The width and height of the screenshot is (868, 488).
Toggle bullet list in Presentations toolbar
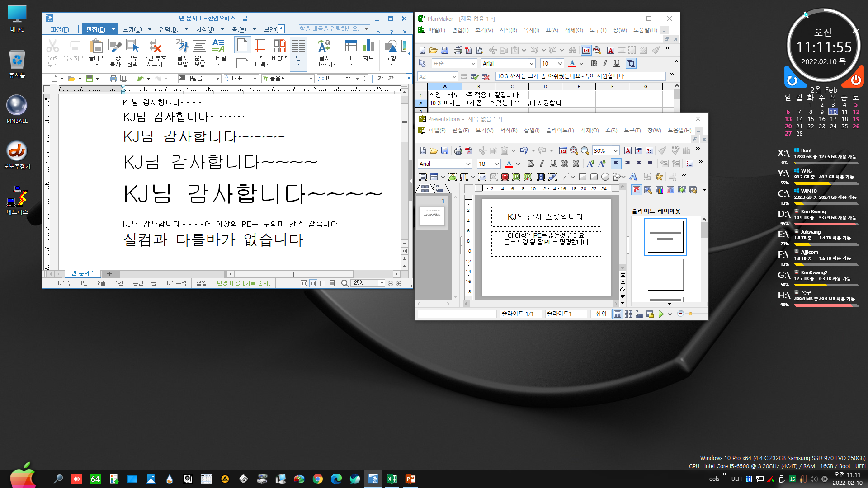[x=689, y=164]
